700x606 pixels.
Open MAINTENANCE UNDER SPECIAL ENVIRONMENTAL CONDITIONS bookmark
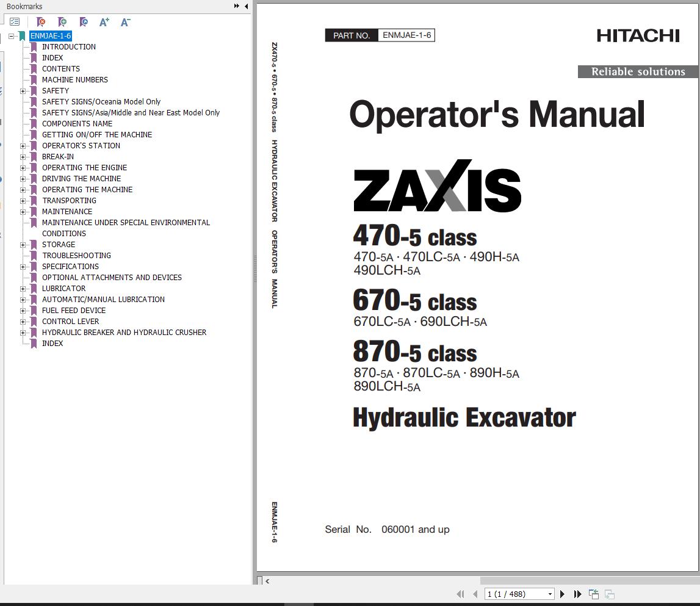click(126, 228)
